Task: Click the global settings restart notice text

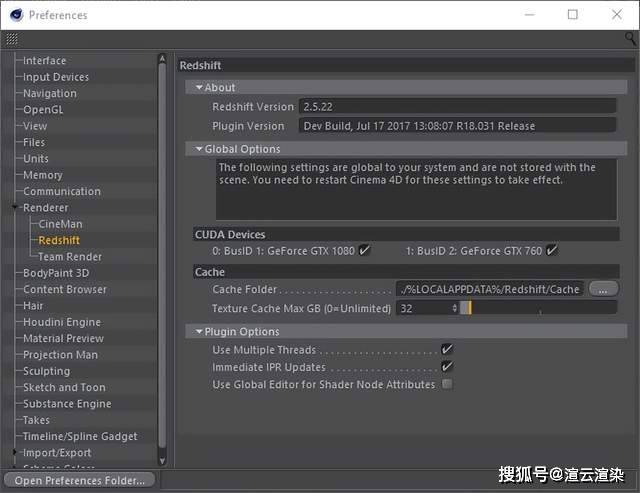Action: 407,173
